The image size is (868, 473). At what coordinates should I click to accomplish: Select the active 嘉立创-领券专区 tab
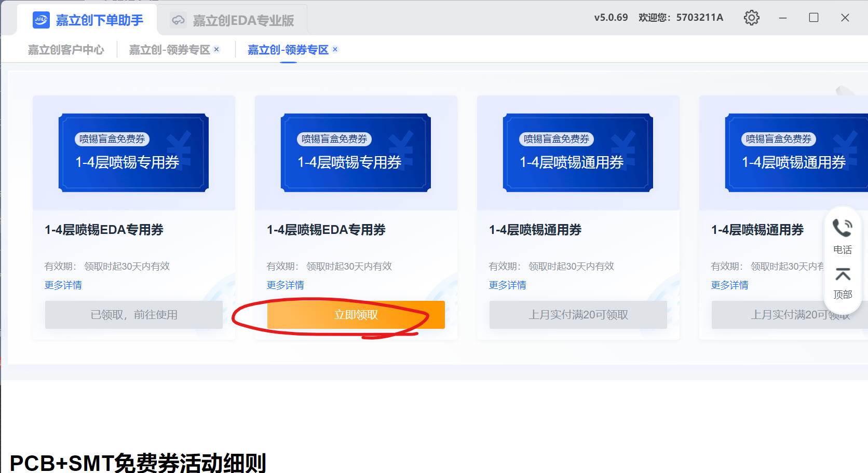point(288,50)
